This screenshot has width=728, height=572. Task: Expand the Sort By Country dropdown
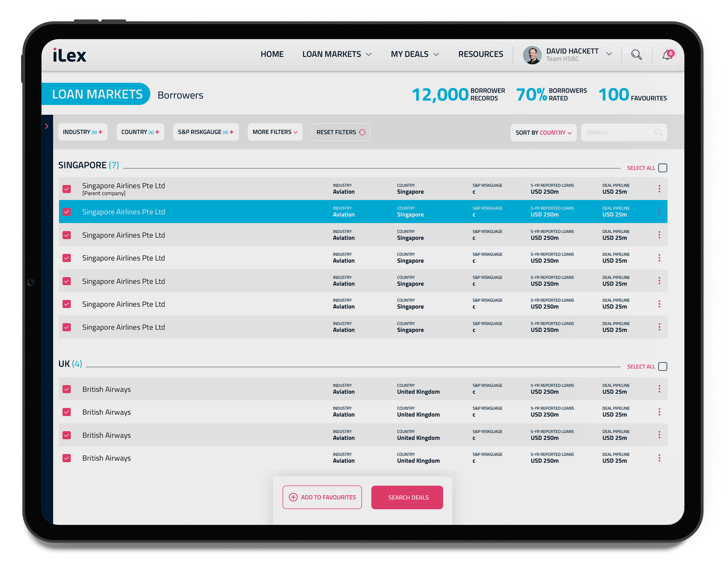[543, 133]
